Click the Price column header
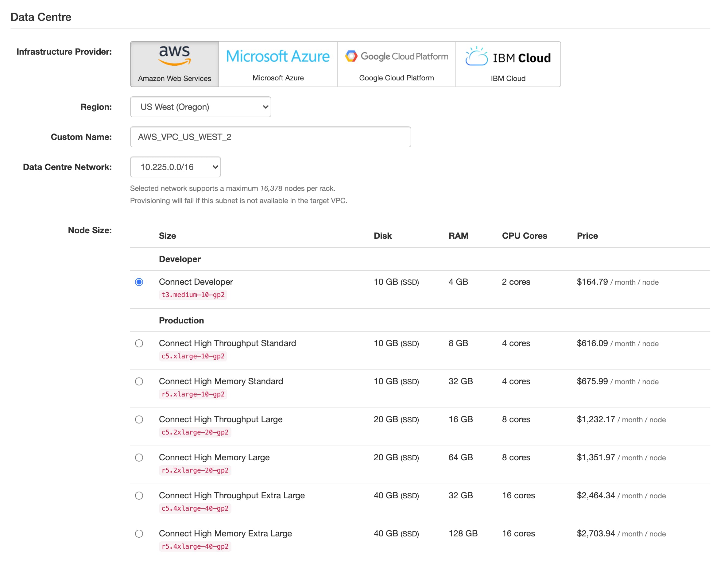The width and height of the screenshot is (728, 572). coord(587,236)
